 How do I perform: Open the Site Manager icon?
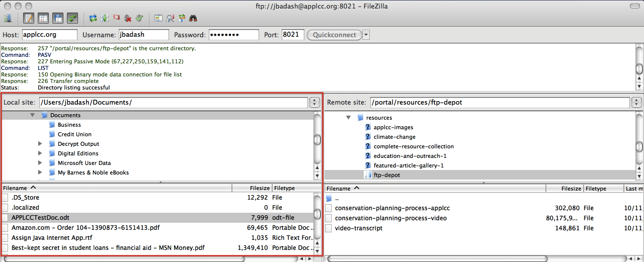pyautogui.click(x=8, y=19)
